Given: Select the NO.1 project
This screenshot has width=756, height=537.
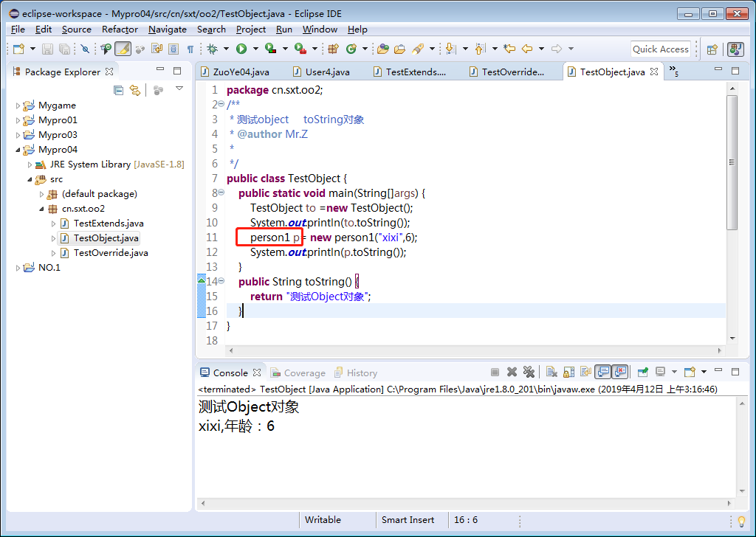Looking at the screenshot, I should click(x=49, y=268).
